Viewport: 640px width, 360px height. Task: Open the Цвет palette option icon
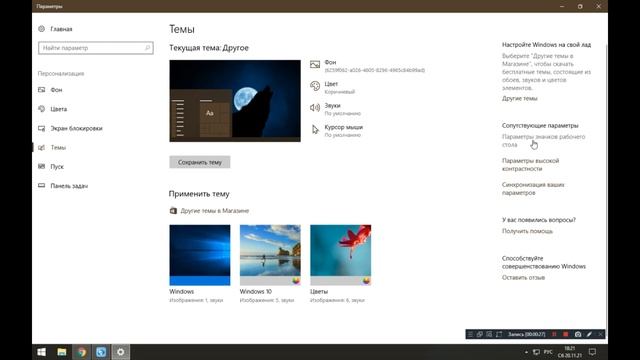[x=315, y=86]
